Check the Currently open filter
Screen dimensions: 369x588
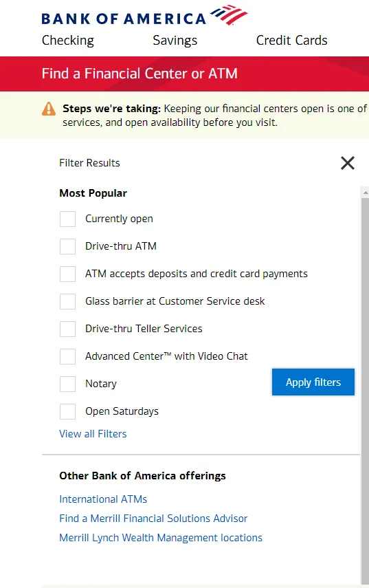click(68, 219)
